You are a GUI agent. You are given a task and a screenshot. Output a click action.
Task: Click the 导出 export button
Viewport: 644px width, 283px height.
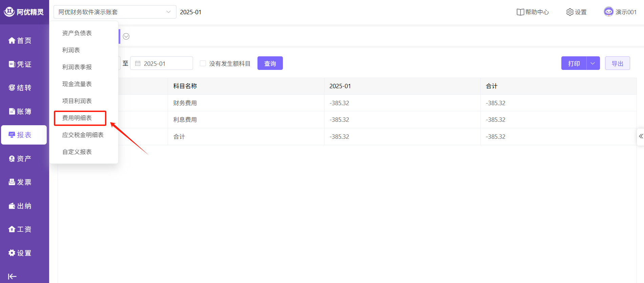(x=617, y=63)
